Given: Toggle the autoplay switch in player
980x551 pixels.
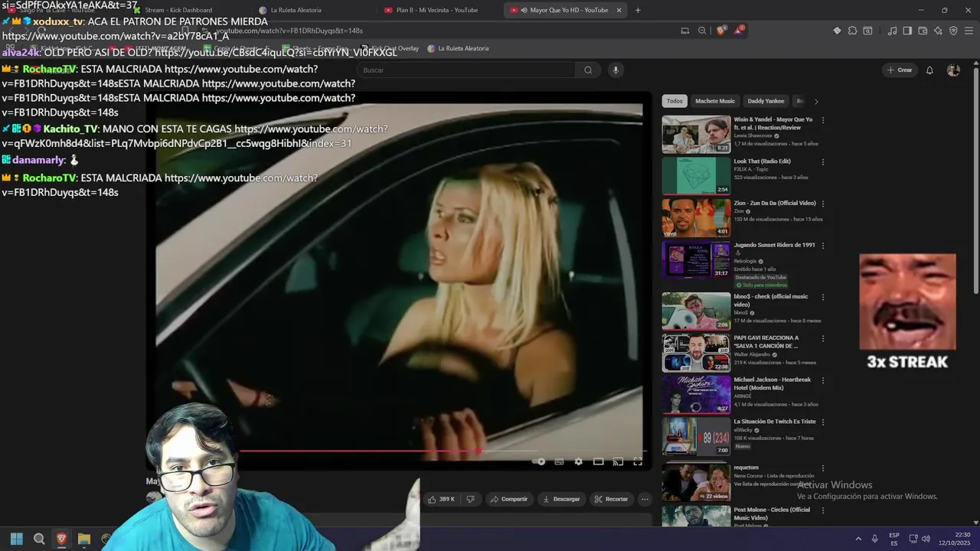Looking at the screenshot, I should (x=539, y=461).
